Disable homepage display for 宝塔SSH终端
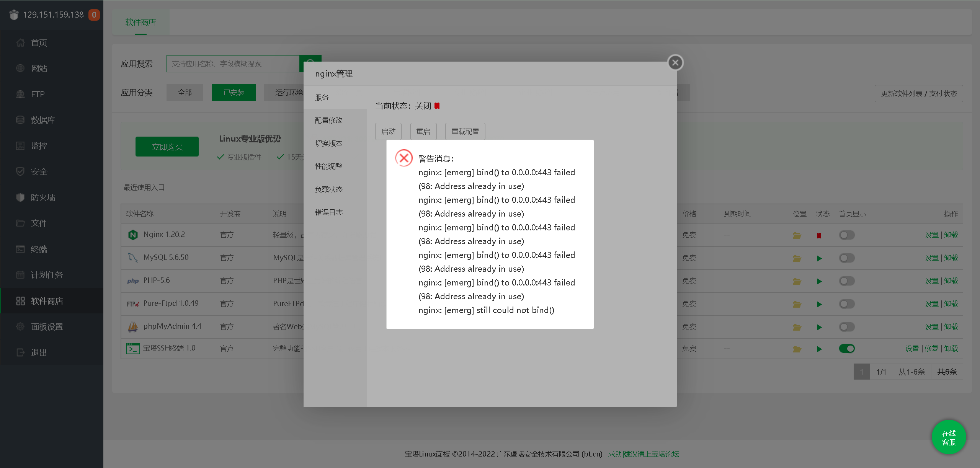The image size is (980, 468). click(847, 349)
